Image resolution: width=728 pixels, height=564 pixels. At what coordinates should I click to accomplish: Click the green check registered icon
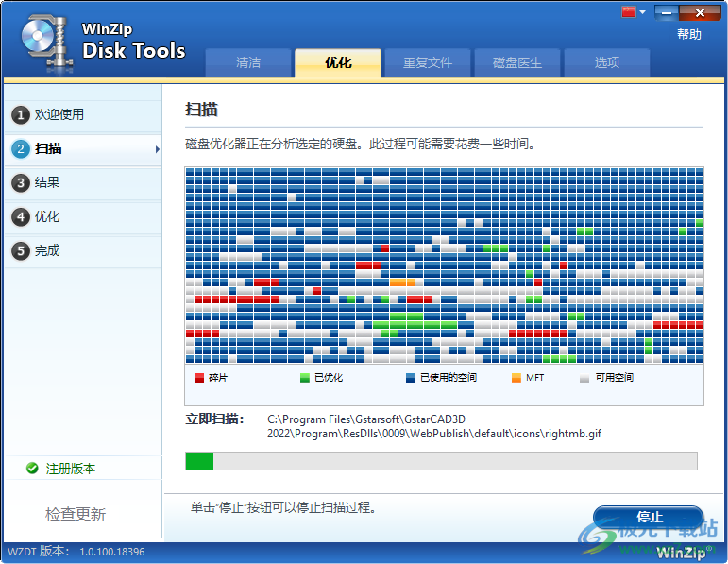coord(32,469)
